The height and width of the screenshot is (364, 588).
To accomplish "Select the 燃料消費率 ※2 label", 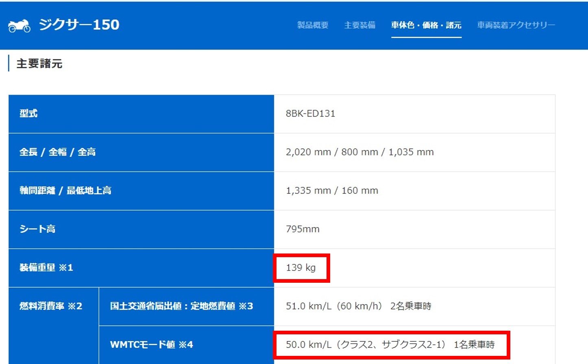I will coord(51,306).
